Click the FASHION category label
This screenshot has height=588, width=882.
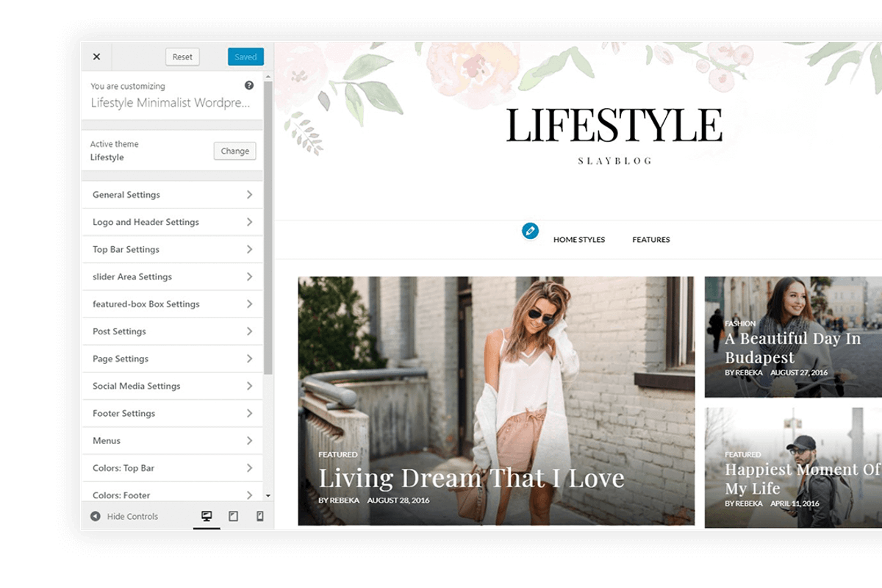(740, 323)
